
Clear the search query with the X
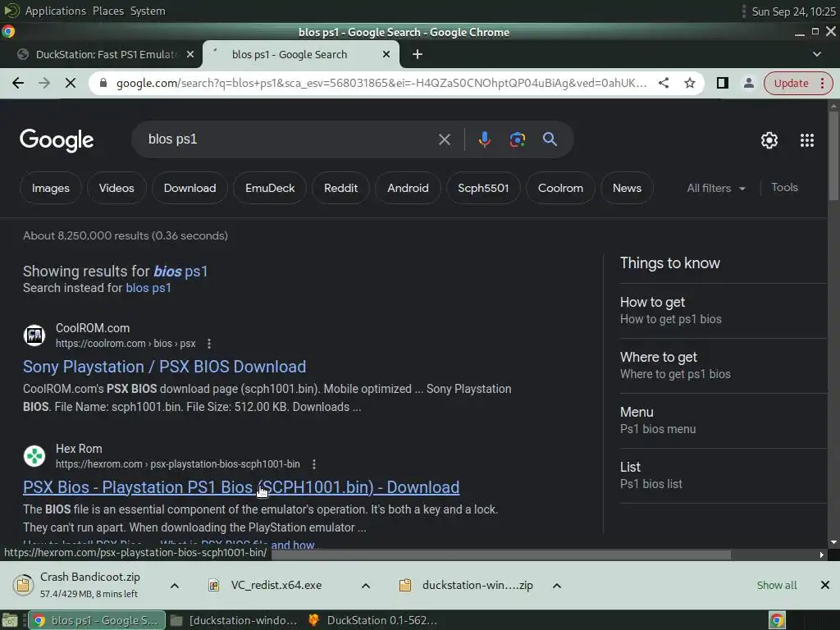pos(444,139)
